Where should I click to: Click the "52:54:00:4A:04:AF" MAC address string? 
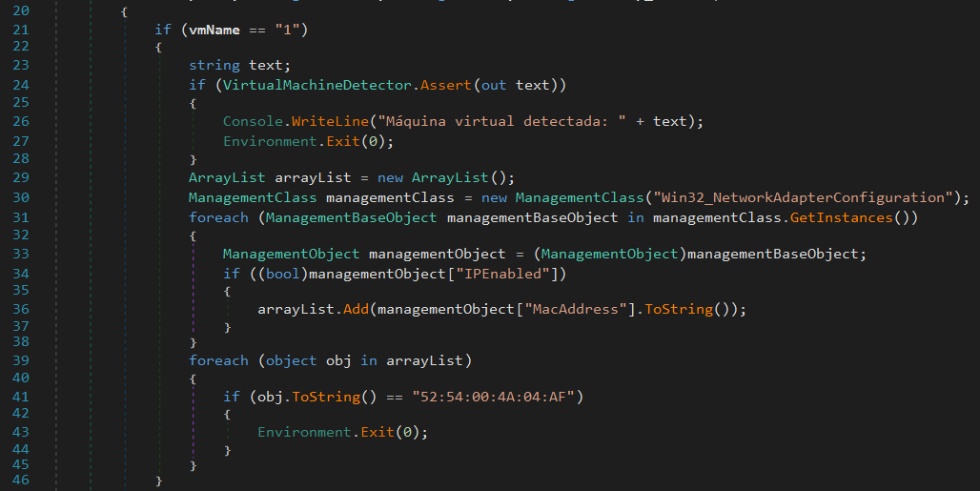coord(493,397)
